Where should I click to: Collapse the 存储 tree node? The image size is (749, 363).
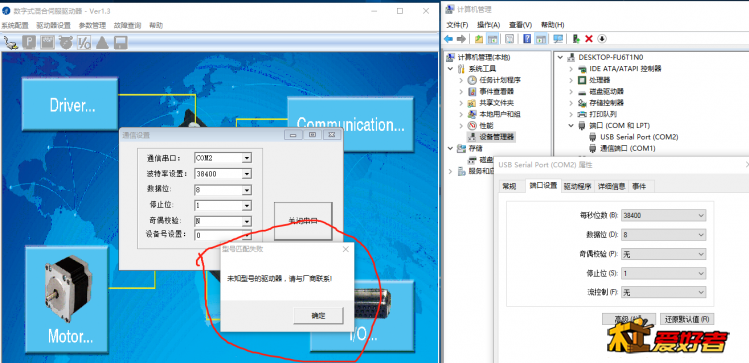click(450, 149)
